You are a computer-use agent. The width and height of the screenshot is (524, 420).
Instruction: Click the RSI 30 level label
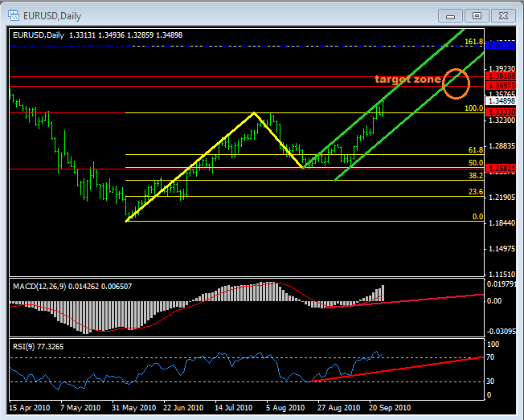490,381
